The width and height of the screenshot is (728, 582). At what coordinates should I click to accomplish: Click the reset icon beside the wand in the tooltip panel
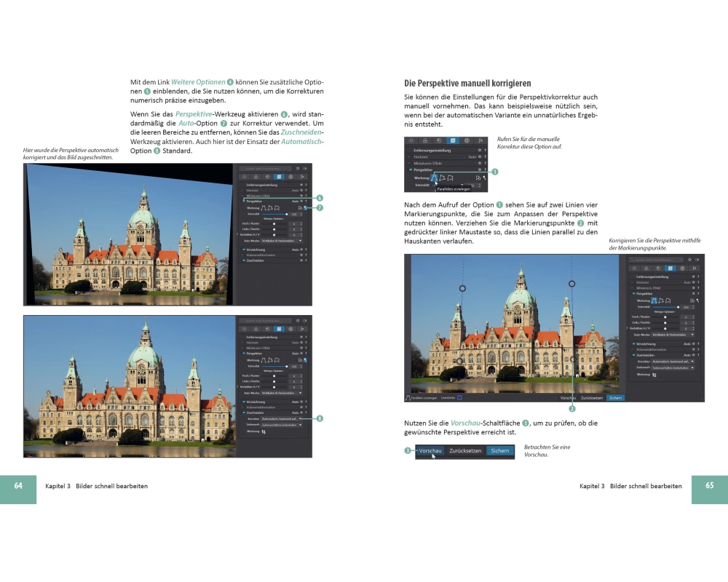pos(477,177)
